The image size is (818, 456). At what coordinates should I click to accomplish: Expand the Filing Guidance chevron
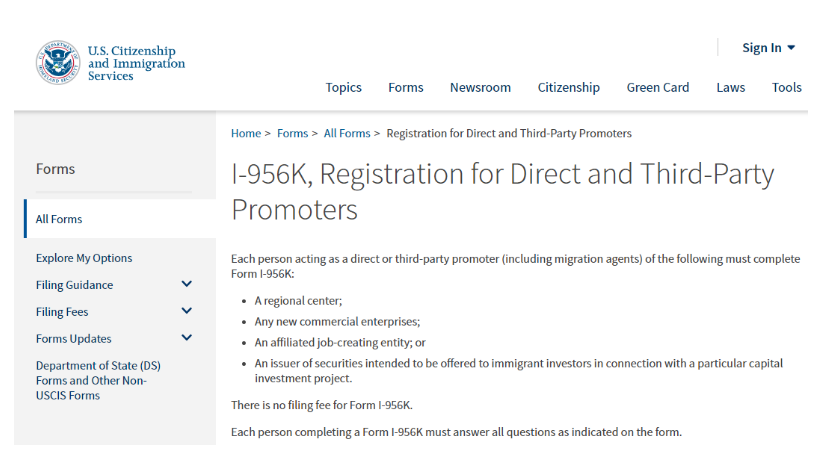pos(186,284)
